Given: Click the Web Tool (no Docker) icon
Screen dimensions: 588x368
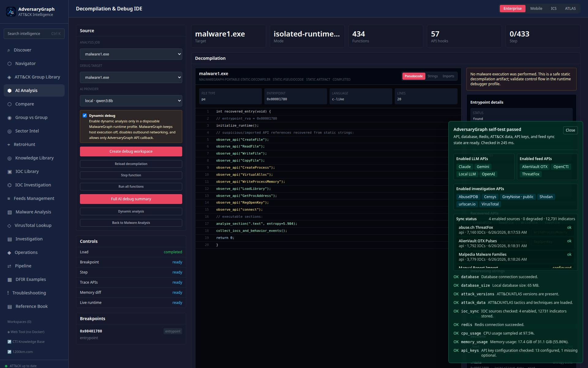Looking at the screenshot, I should pos(9,332).
